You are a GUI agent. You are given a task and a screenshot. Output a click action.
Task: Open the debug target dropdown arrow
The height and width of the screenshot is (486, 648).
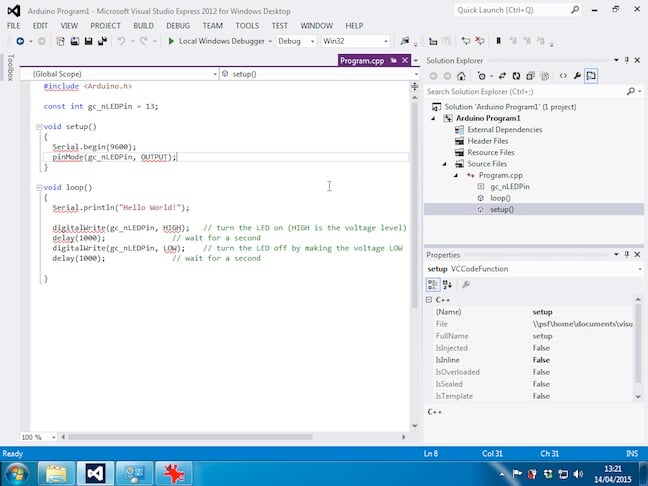click(x=270, y=41)
